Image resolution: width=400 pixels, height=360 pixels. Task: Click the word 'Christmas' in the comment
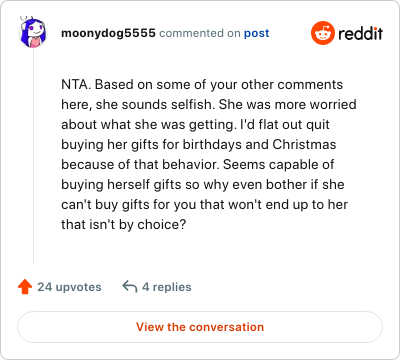point(304,145)
